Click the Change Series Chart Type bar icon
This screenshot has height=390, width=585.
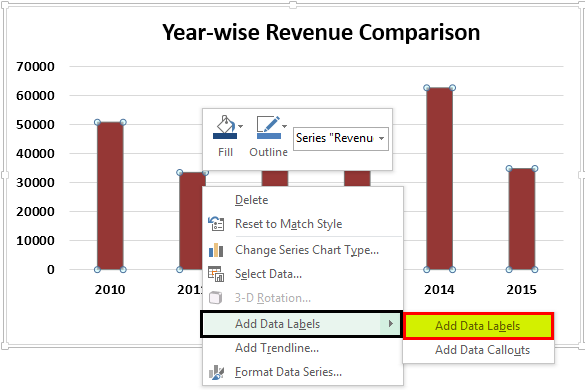[x=216, y=250]
